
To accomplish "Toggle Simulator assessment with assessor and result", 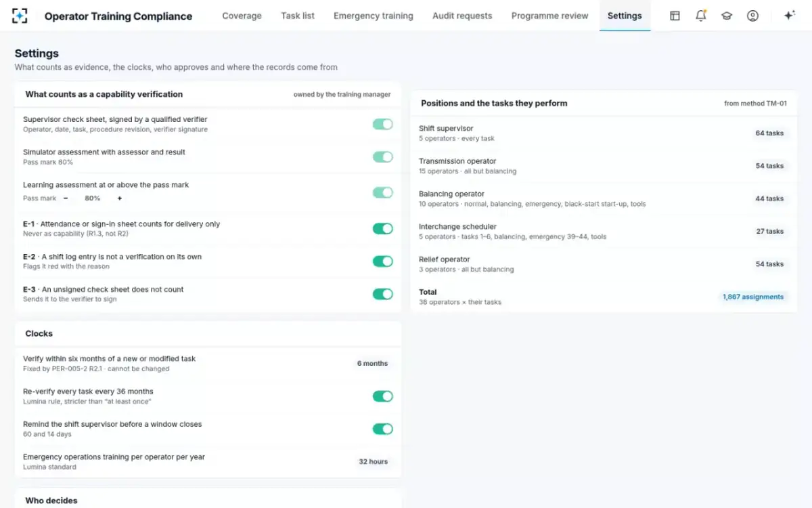I will click(383, 157).
